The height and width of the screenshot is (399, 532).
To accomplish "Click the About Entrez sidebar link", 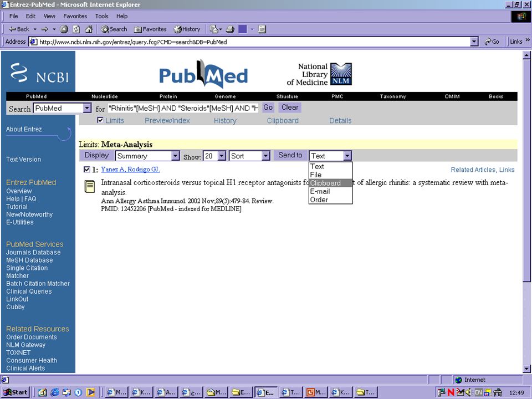I will (24, 129).
